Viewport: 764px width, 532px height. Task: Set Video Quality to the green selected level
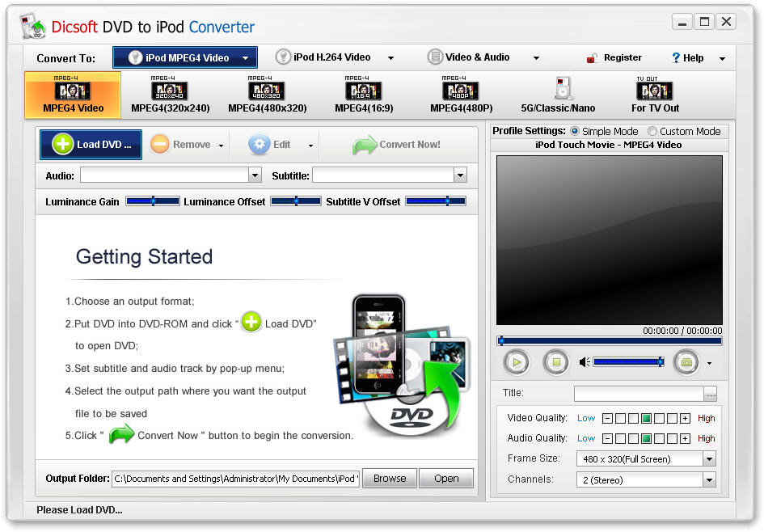click(646, 419)
